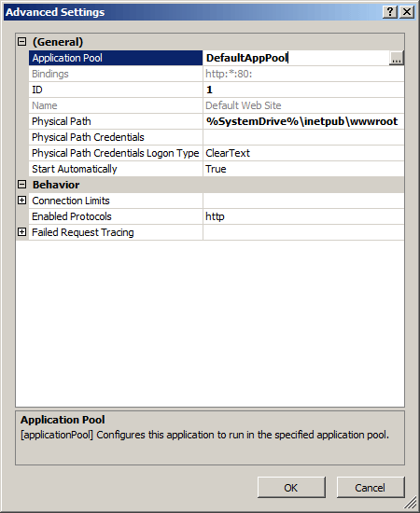Edit the DefaultAppPool value field
Image resolution: width=420 pixels, height=513 pixels.
point(296,58)
